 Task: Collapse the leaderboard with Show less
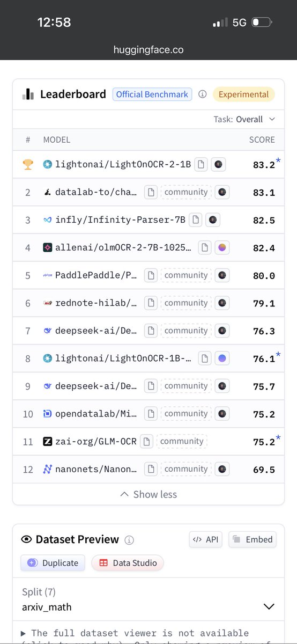tap(148, 494)
